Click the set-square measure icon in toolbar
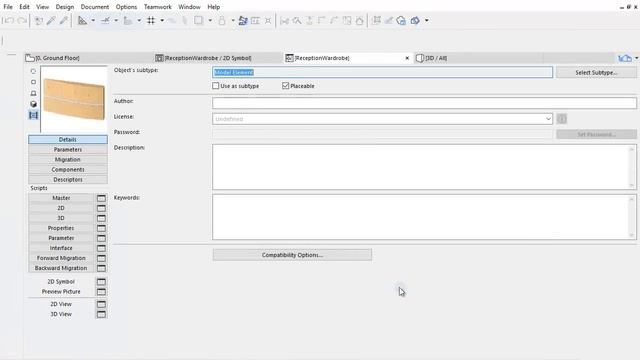Viewport: 640px width, 360px height. click(x=82, y=20)
